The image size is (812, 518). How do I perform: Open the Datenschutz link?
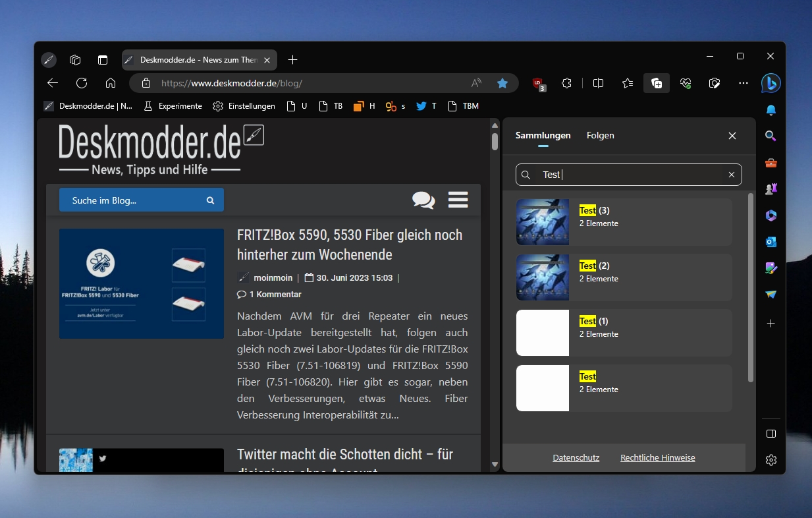[576, 457]
